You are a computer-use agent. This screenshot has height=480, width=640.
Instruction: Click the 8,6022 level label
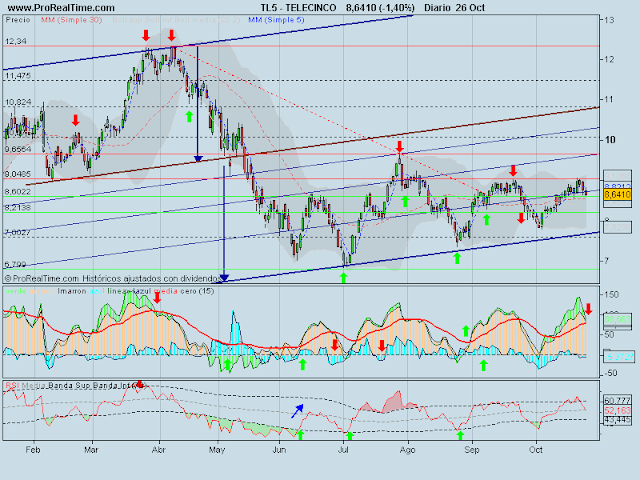pyautogui.click(x=18, y=192)
